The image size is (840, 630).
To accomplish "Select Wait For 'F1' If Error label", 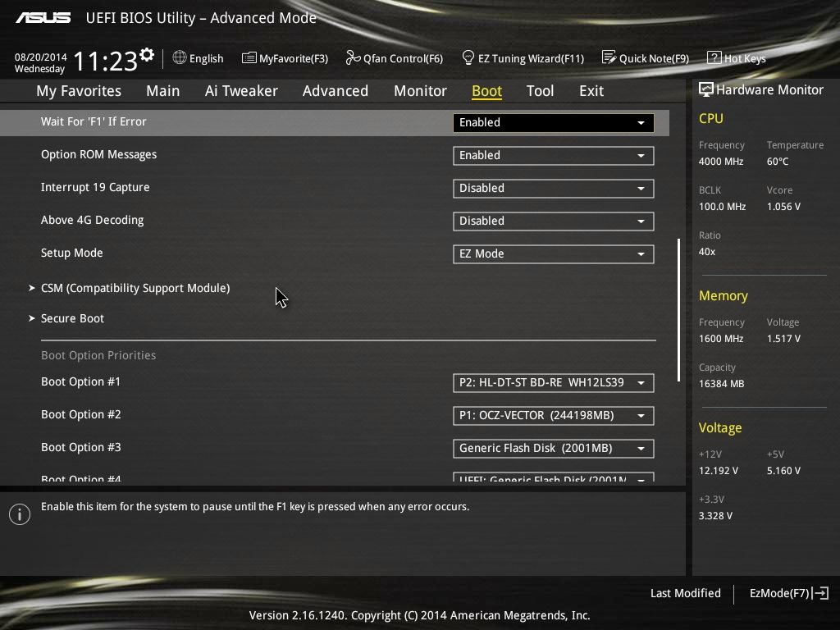I will click(94, 121).
